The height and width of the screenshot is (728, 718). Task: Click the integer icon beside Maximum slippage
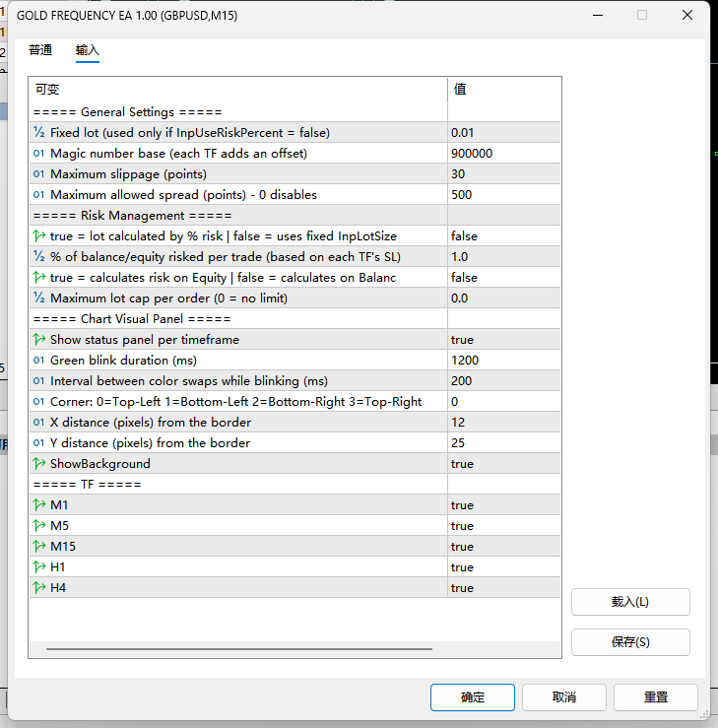coord(39,174)
